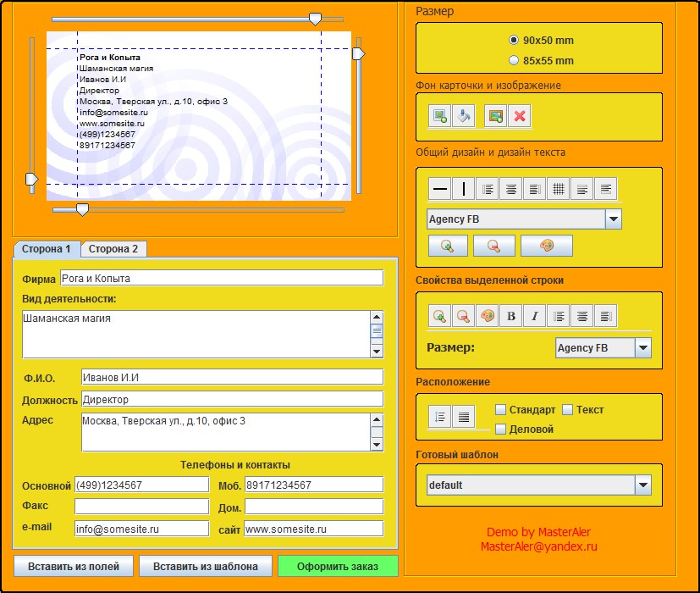Click the Вставить из полей button
Viewport: 700px width, 593px height.
[x=74, y=566]
